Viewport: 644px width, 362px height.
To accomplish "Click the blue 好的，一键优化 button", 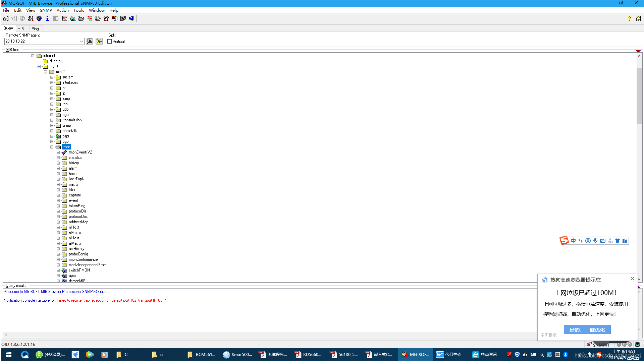I will (587, 330).
